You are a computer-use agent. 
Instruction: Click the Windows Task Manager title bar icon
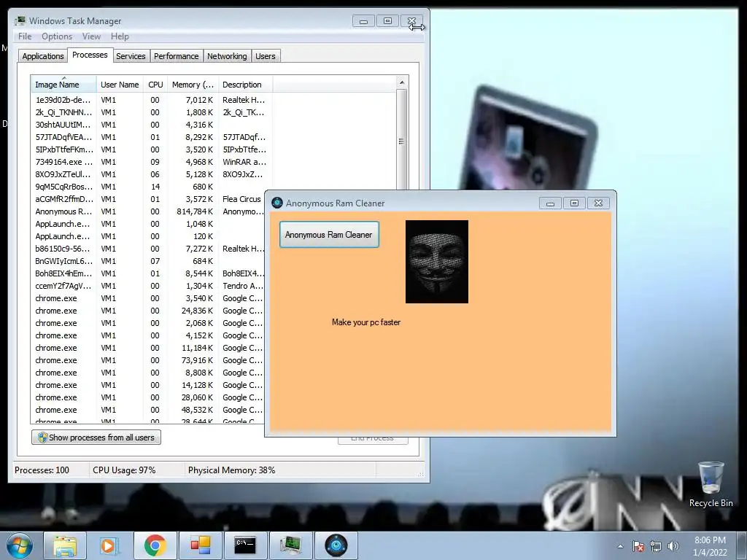(x=20, y=20)
